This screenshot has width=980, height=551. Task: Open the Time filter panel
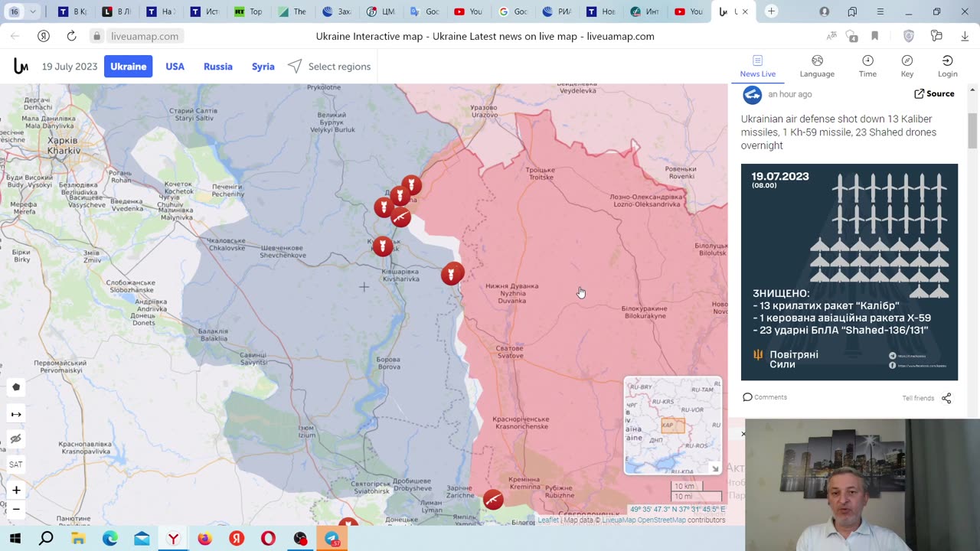867,67
